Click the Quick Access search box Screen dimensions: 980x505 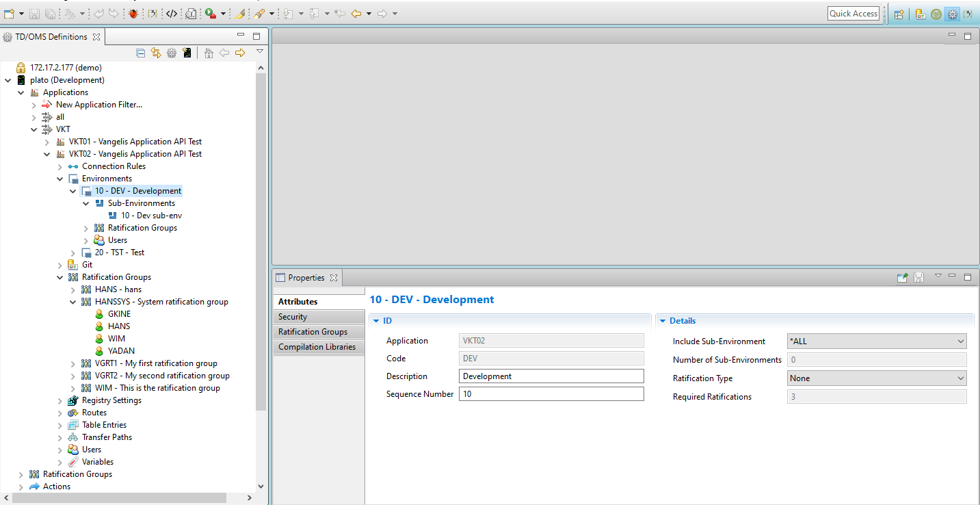(853, 14)
